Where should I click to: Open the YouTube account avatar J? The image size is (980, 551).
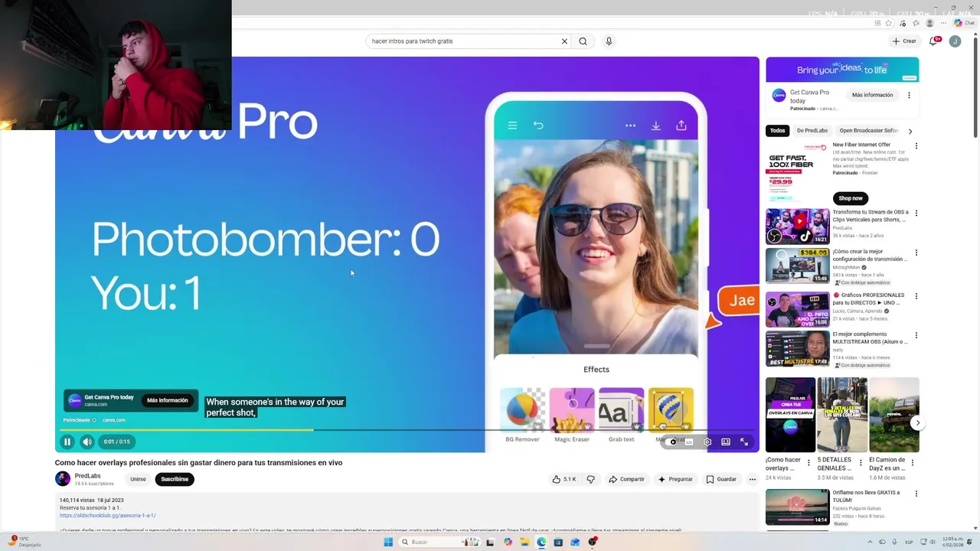955,41
